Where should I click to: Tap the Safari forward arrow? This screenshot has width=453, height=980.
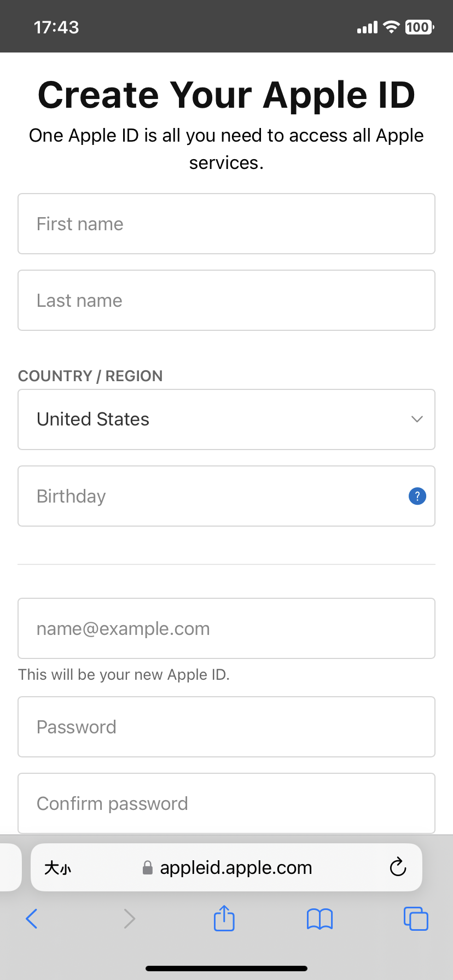129,919
